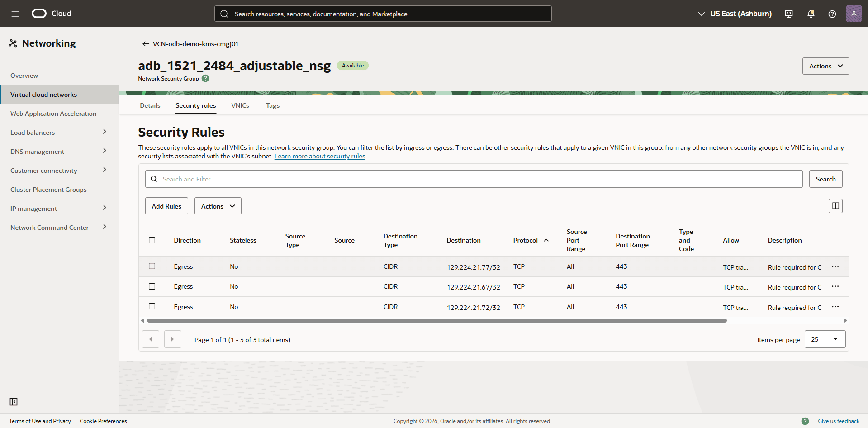Collapse the Networking sidebar via bottom-left icon

(14, 401)
